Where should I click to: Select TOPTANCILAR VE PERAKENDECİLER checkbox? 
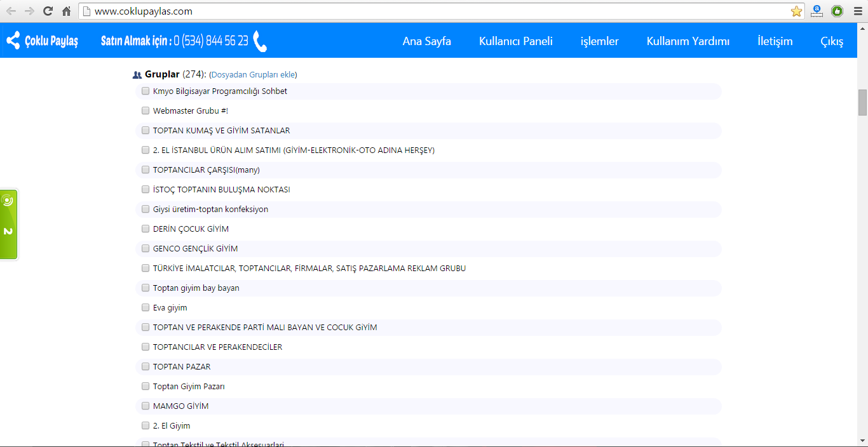point(146,347)
